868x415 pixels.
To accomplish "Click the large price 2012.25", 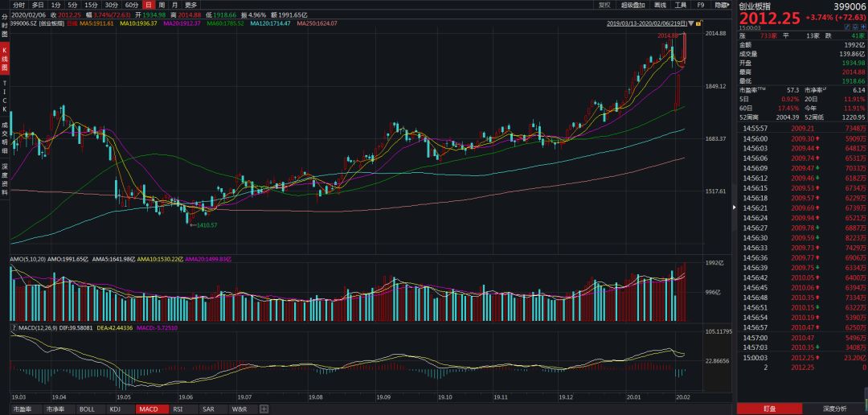I will point(769,18).
